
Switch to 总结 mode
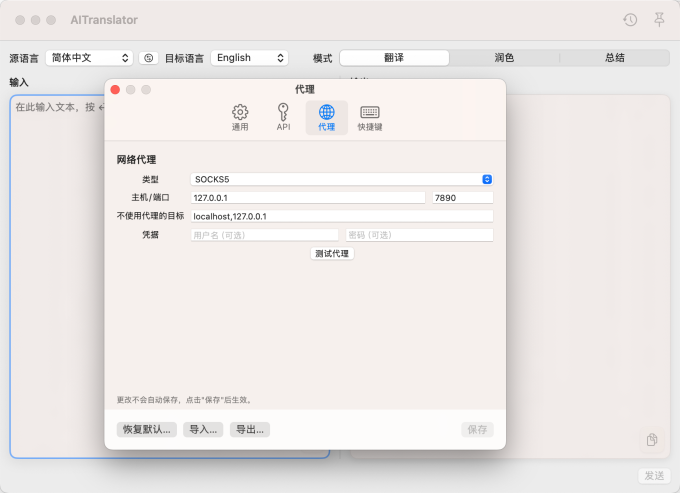click(x=614, y=58)
